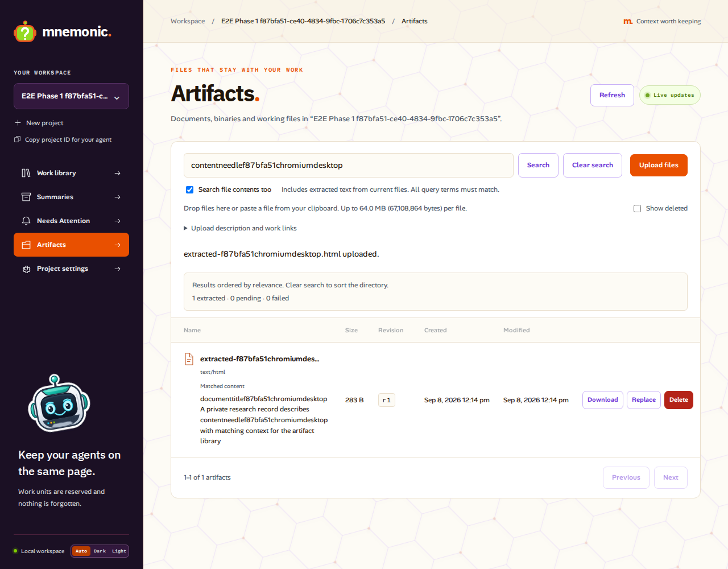Switch theme to Dark mode
Image resolution: width=728 pixels, height=569 pixels.
coord(100,551)
